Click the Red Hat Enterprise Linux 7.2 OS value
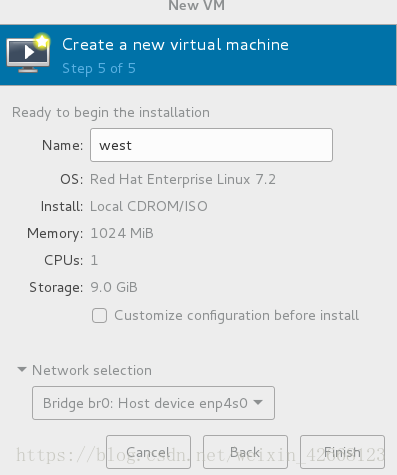The width and height of the screenshot is (397, 475). click(183, 179)
